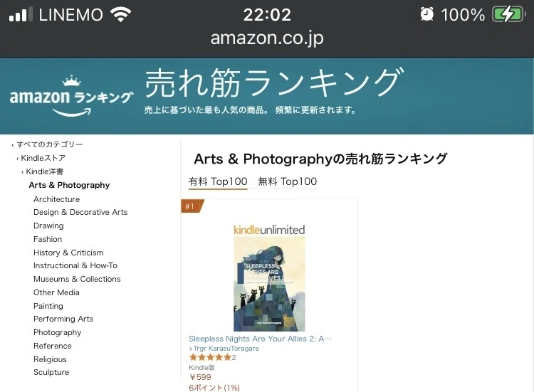Image resolution: width=534 pixels, height=392 pixels.
Task: Collapse to the Kindleストア category
Action: pos(43,158)
